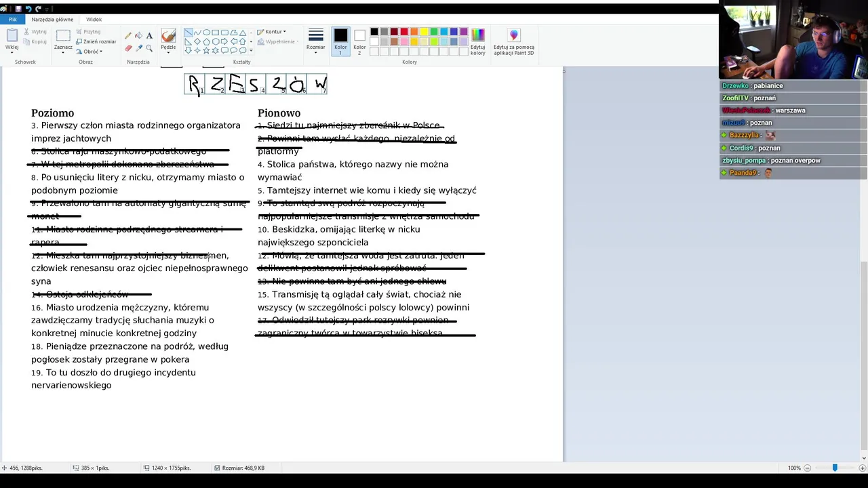Select the Eraser tool
The image size is (868, 488).
point(128,48)
